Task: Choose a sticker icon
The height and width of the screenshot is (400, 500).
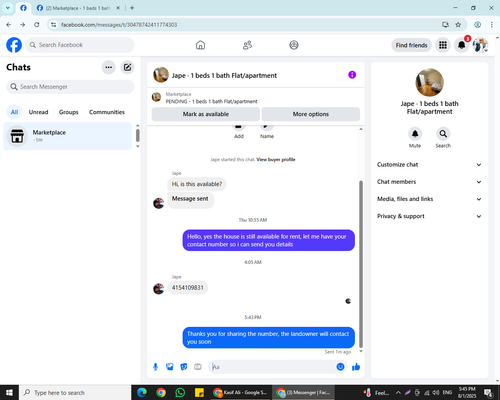Action: (x=184, y=367)
